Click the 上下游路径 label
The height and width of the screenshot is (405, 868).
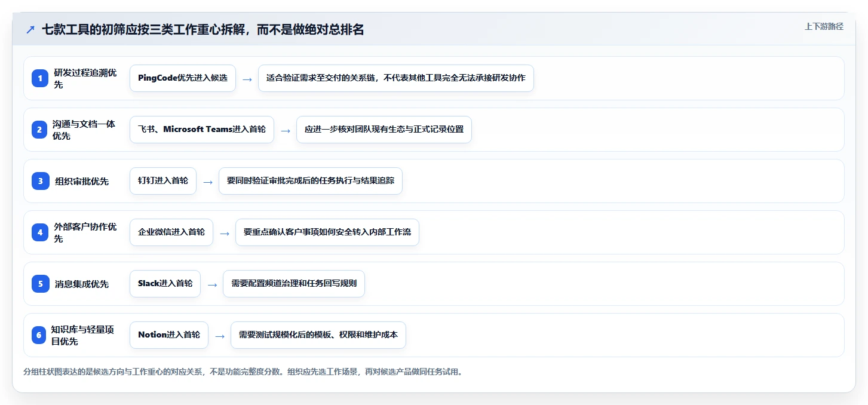click(824, 26)
